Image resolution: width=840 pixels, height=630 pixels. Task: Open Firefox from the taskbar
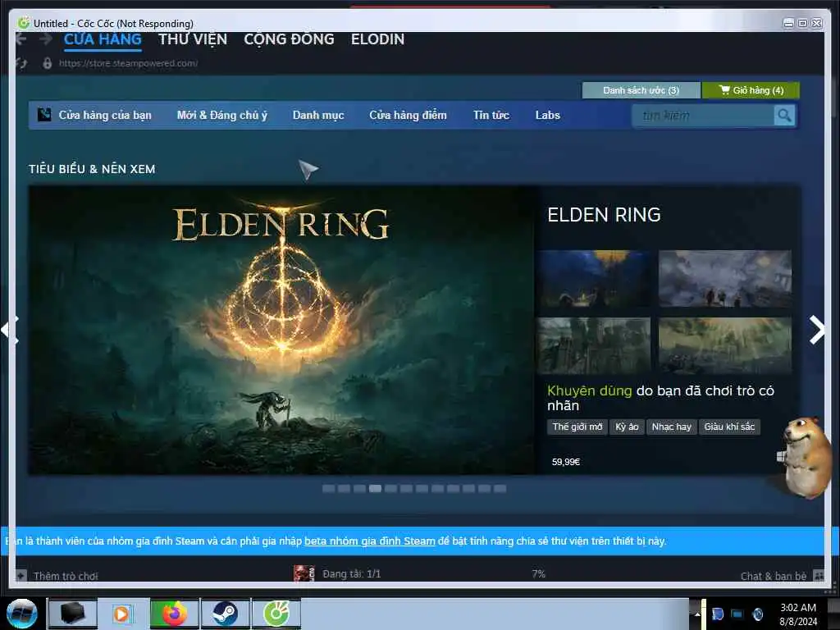174,614
